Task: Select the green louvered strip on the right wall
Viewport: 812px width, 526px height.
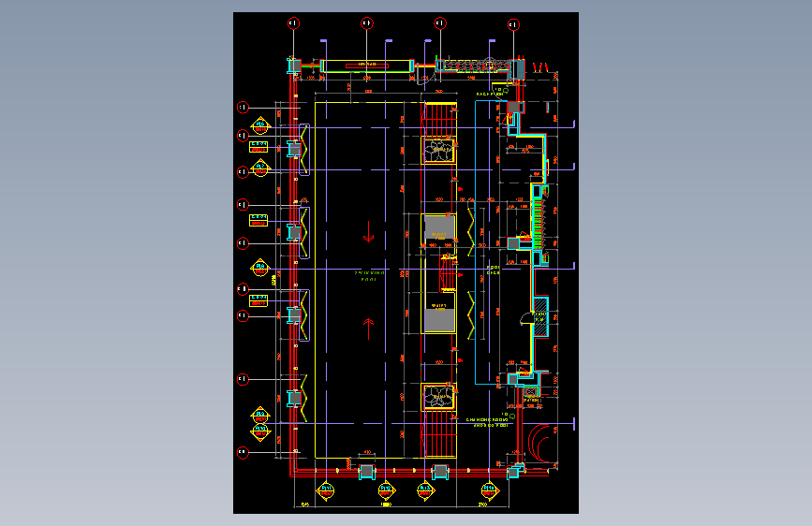Action: tap(539, 225)
